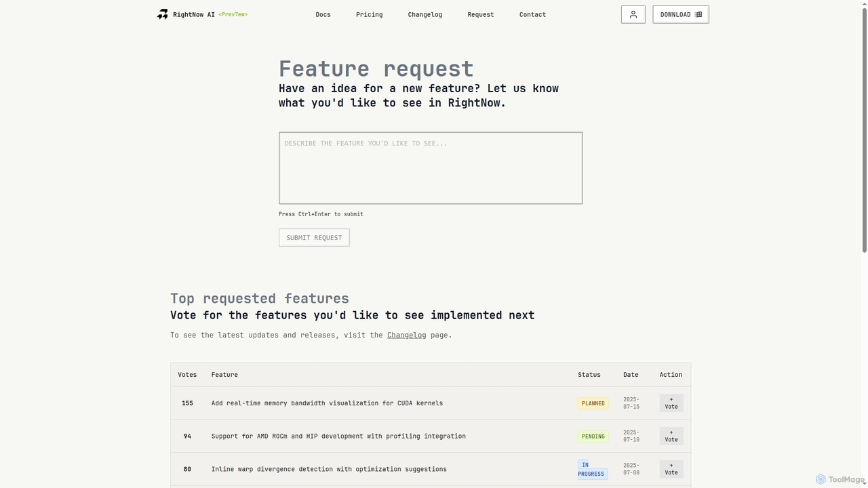Click 'Inline warp divergence detection' feature text
Viewport: 868px width, 488px height.
329,469
